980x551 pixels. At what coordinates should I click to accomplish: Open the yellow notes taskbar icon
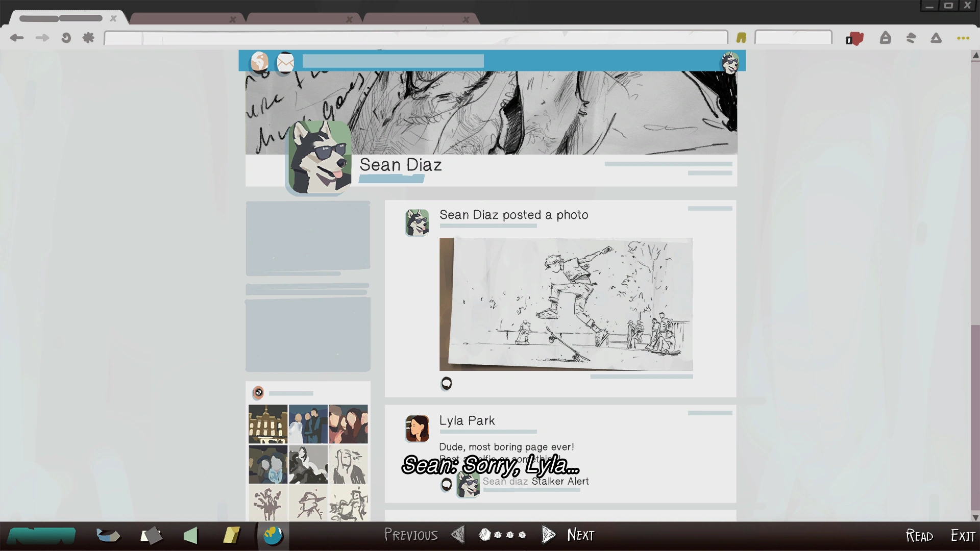[231, 535]
